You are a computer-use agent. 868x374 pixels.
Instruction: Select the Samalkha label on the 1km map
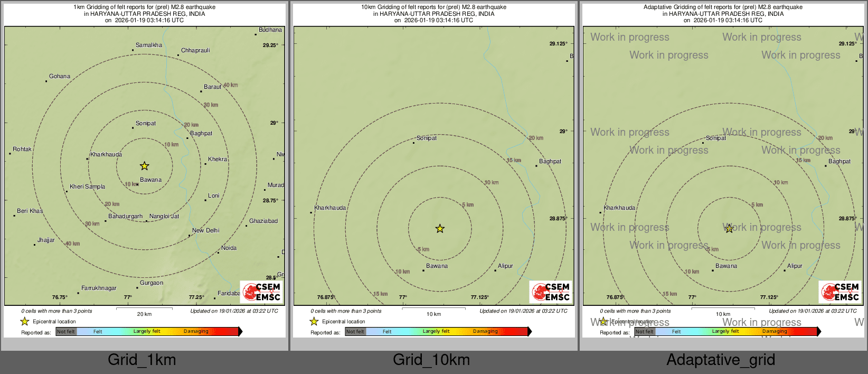149,45
